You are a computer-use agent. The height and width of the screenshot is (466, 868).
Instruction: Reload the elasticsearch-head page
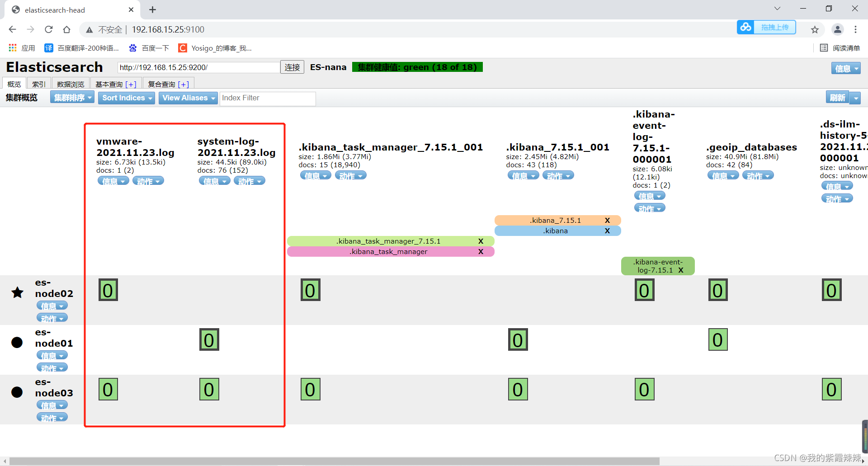pos(49,29)
